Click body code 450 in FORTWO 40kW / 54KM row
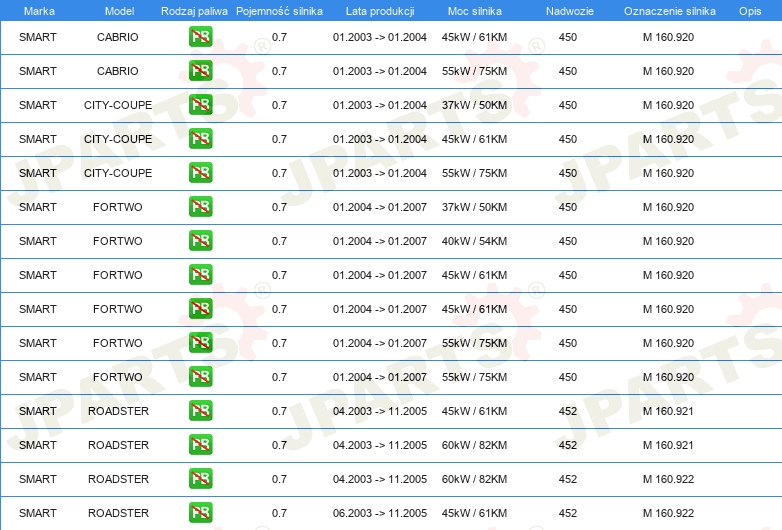This screenshot has height=530, width=782. (x=568, y=241)
